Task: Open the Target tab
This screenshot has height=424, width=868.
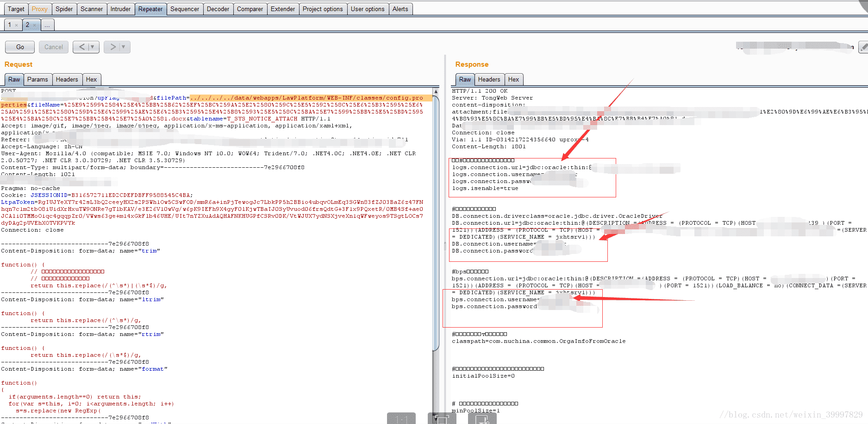Action: tap(16, 9)
